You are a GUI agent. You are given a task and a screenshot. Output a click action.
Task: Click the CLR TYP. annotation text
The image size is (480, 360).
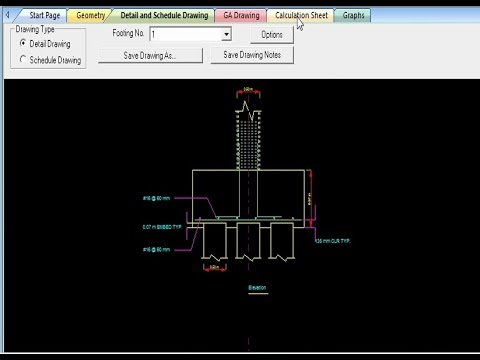point(333,241)
